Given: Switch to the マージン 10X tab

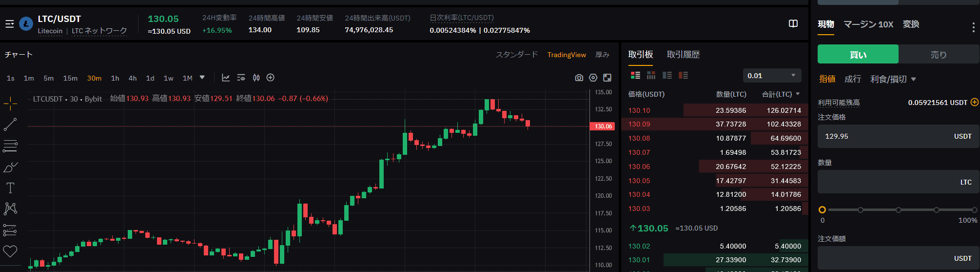Looking at the screenshot, I should tap(868, 24).
